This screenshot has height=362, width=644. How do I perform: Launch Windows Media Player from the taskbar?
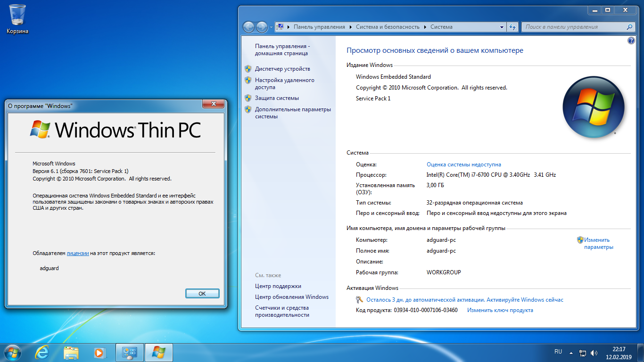[x=99, y=353]
